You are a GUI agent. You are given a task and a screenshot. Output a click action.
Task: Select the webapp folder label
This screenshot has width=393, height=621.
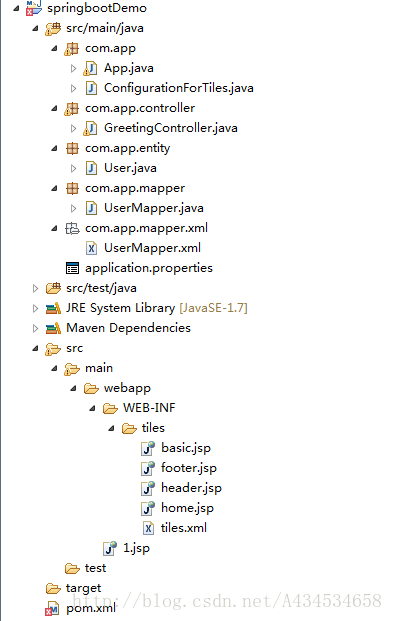(x=127, y=389)
